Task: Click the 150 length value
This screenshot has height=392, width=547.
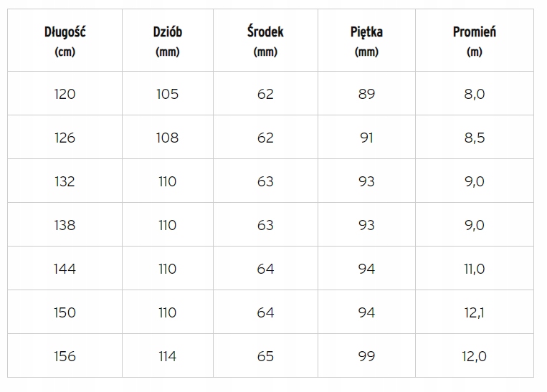Action: click(x=65, y=312)
